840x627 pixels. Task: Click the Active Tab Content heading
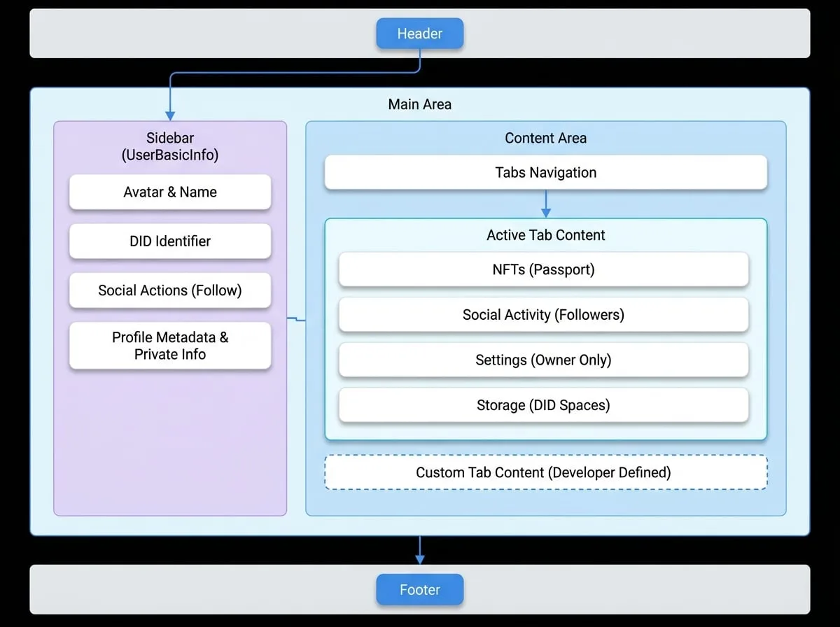pos(546,235)
